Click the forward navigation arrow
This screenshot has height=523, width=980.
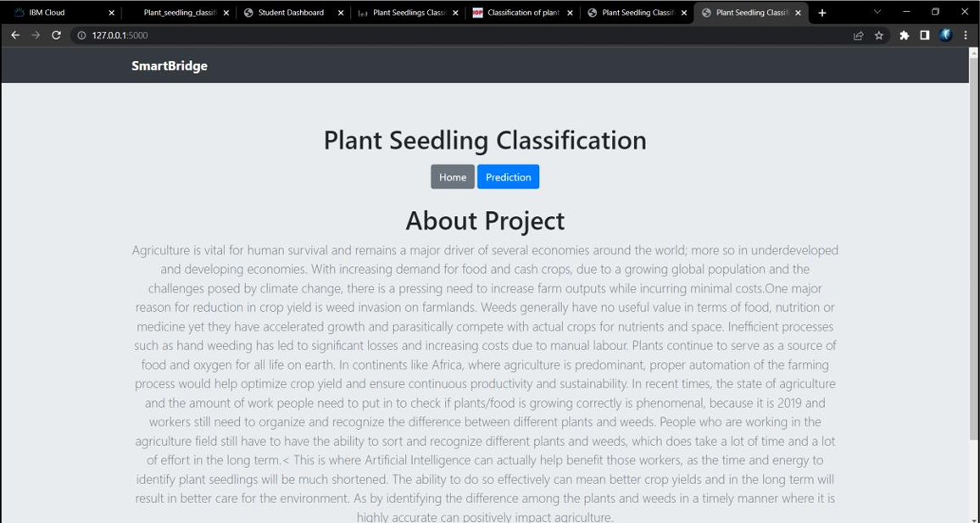pos(36,36)
